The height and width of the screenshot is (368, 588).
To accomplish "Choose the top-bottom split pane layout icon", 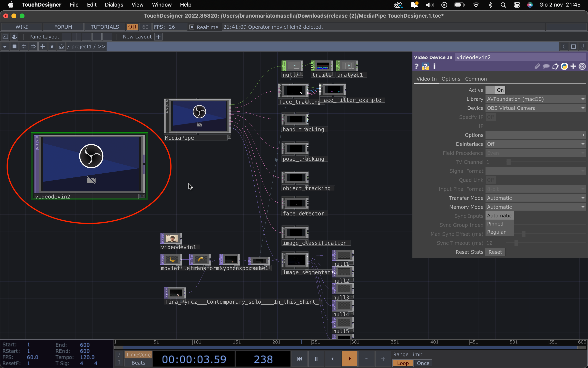I will tap(87, 37).
